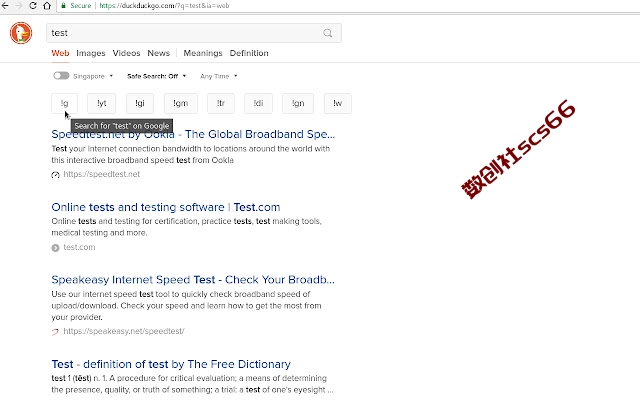Click the speedtest.net favicon

point(56,175)
